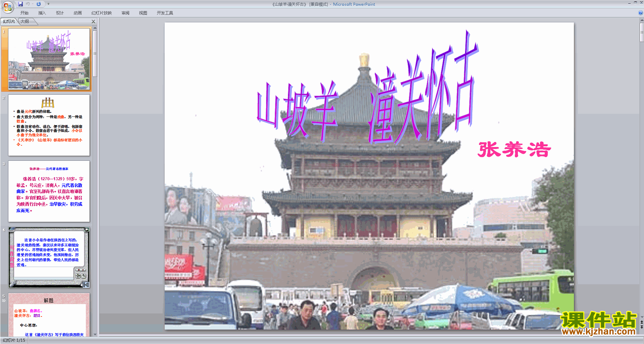Viewport: 644px width, 344px height.
Task: Select slide 1 thumbnail with tower image
Action: pos(49,59)
